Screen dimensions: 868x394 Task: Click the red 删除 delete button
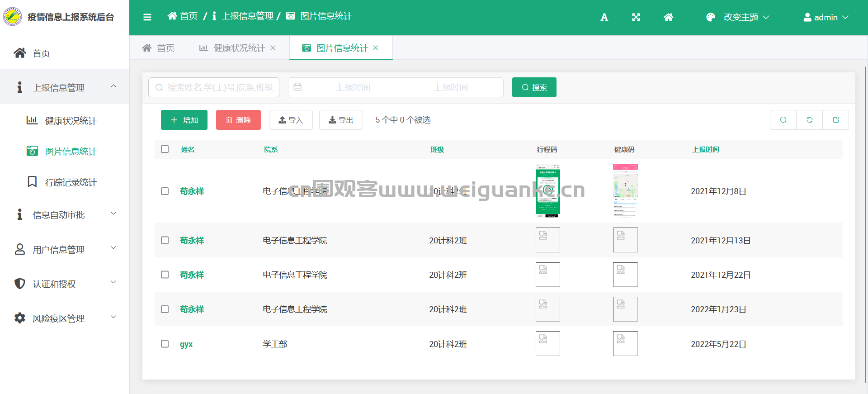coord(238,120)
